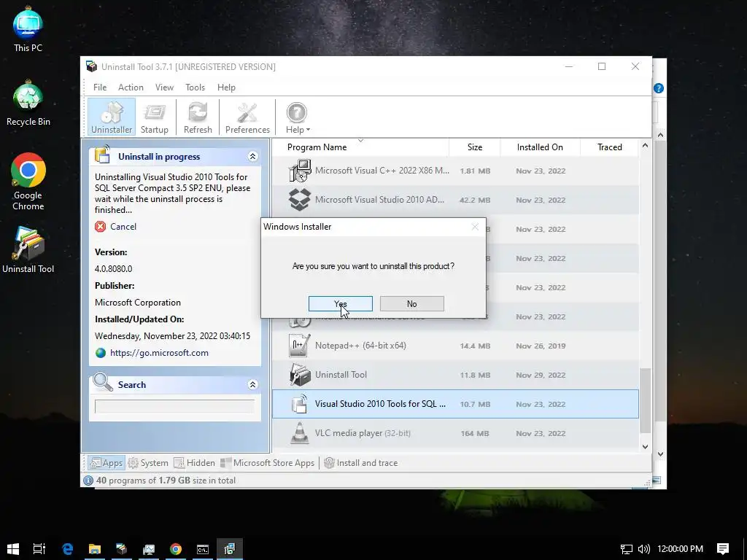Close the Windows Installer dialog

(x=475, y=227)
